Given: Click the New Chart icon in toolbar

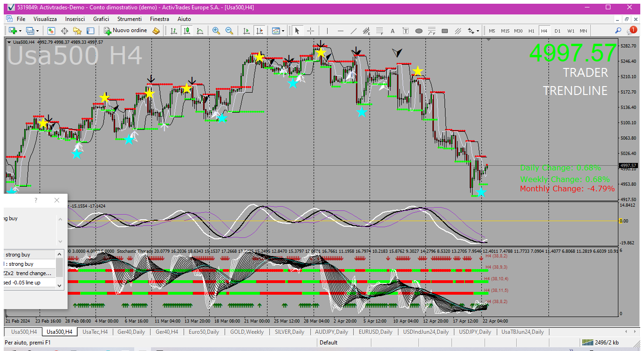Looking at the screenshot, I should (x=13, y=31).
